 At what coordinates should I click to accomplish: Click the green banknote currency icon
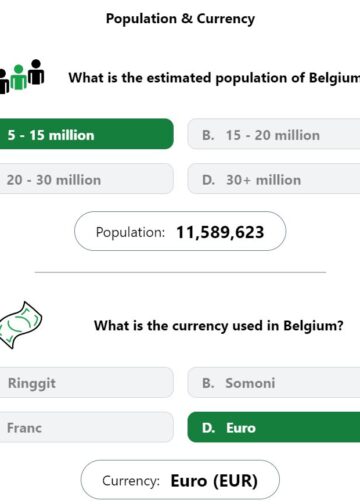coord(21,325)
